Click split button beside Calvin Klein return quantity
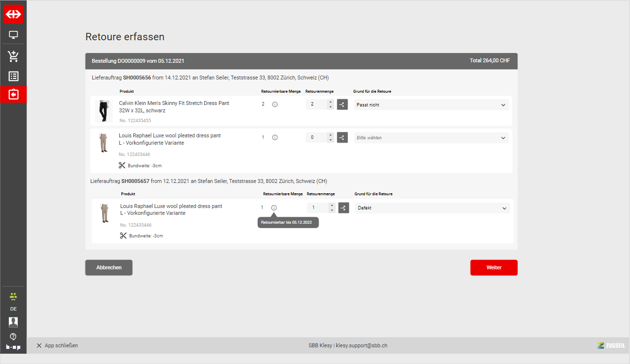The width and height of the screenshot is (630, 364). point(342,104)
